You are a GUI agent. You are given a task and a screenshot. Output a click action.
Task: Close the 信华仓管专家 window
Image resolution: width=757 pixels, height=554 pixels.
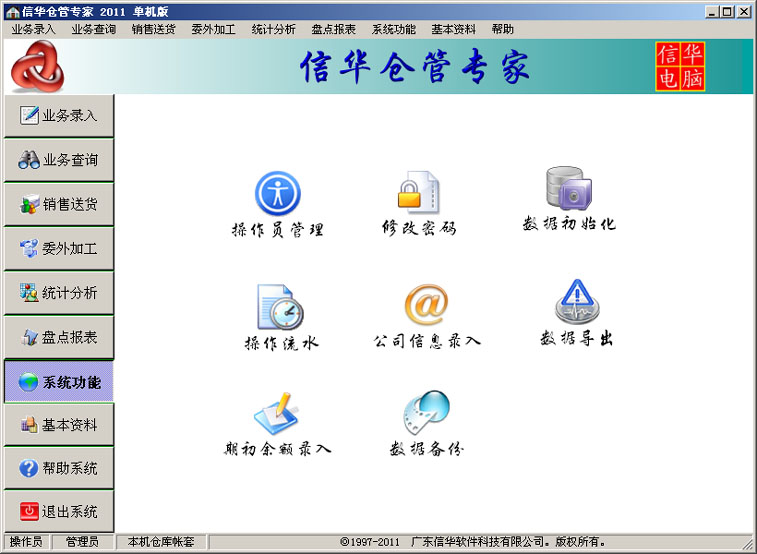pyautogui.click(x=744, y=12)
